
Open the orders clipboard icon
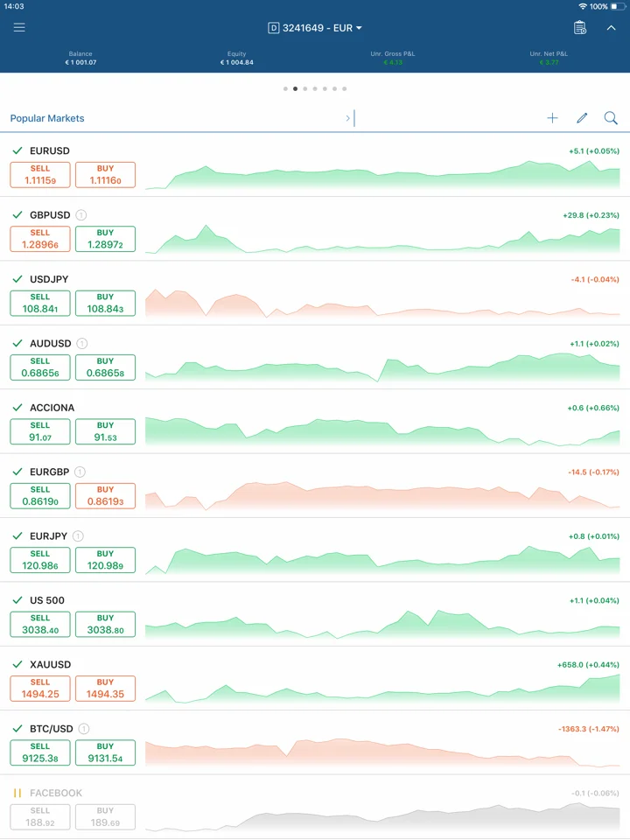579,27
